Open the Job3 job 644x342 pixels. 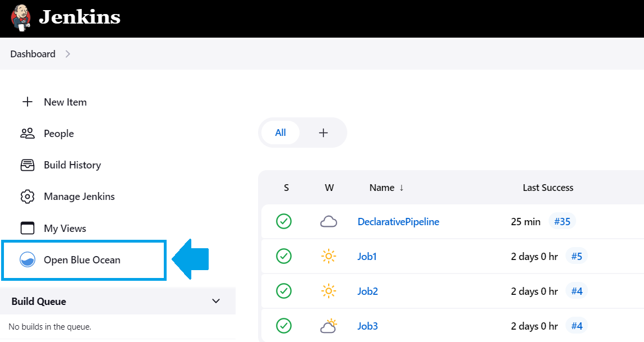[367, 326]
